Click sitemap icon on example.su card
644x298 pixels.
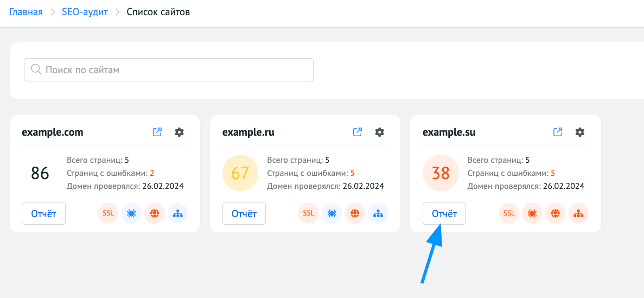pyautogui.click(x=578, y=213)
